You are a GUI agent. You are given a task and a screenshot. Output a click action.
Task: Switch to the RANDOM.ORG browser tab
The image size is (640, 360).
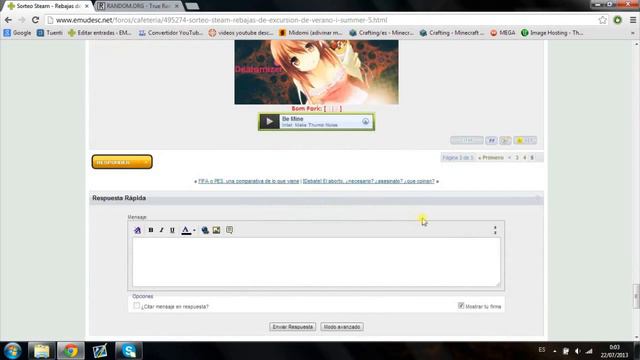[x=138, y=6]
